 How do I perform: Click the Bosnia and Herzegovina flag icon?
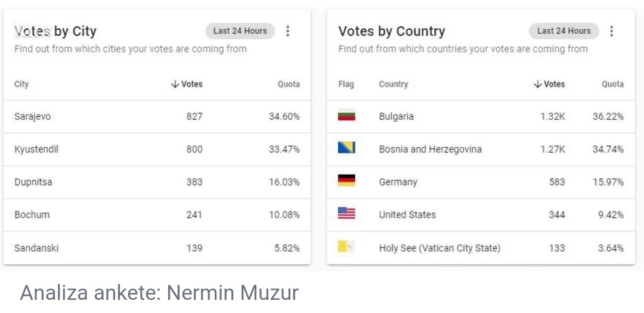tap(346, 148)
